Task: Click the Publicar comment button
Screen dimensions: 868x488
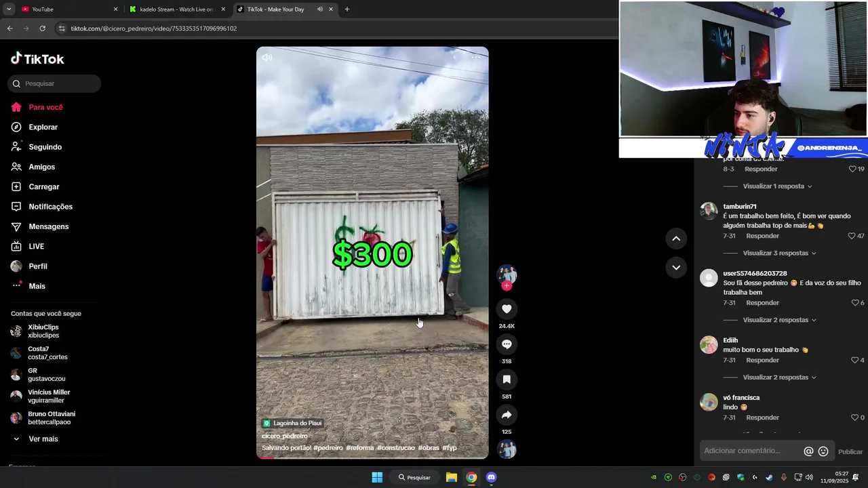Action: pos(850,451)
